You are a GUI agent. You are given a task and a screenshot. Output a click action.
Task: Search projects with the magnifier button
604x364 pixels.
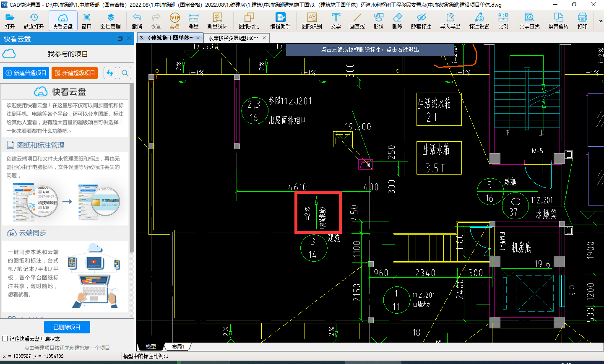click(x=125, y=73)
